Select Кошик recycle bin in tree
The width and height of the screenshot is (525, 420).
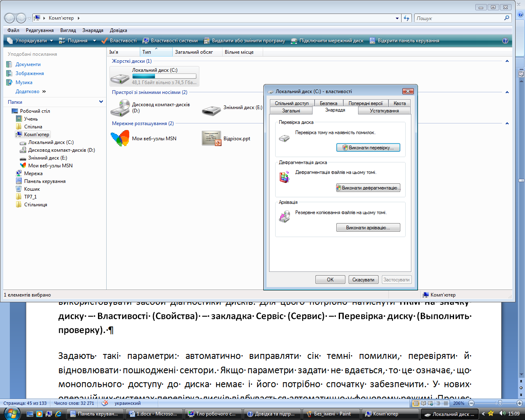tap(32, 189)
